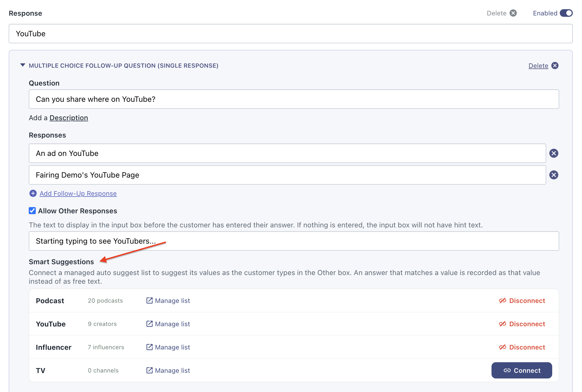Click the hint text input box
Screen dimensions: 582x392
click(x=294, y=241)
